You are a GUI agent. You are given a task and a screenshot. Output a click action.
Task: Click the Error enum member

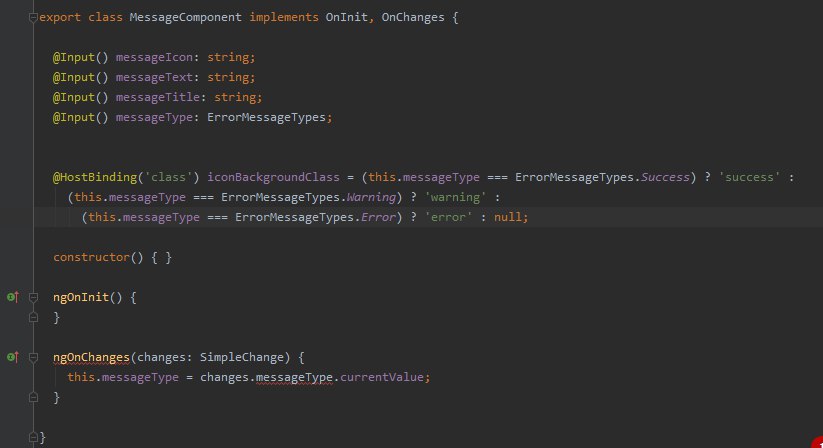click(378, 217)
